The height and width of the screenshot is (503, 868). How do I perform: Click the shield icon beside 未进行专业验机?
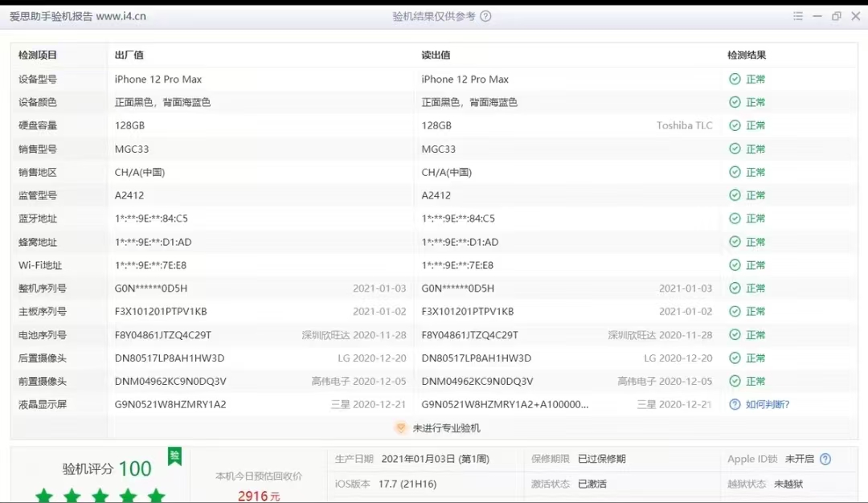coord(400,428)
